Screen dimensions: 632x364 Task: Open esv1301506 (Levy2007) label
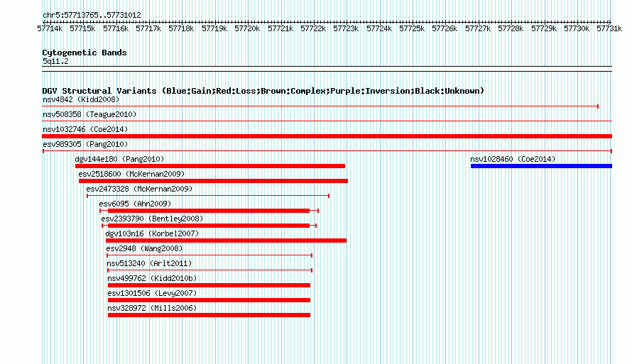tap(152, 293)
